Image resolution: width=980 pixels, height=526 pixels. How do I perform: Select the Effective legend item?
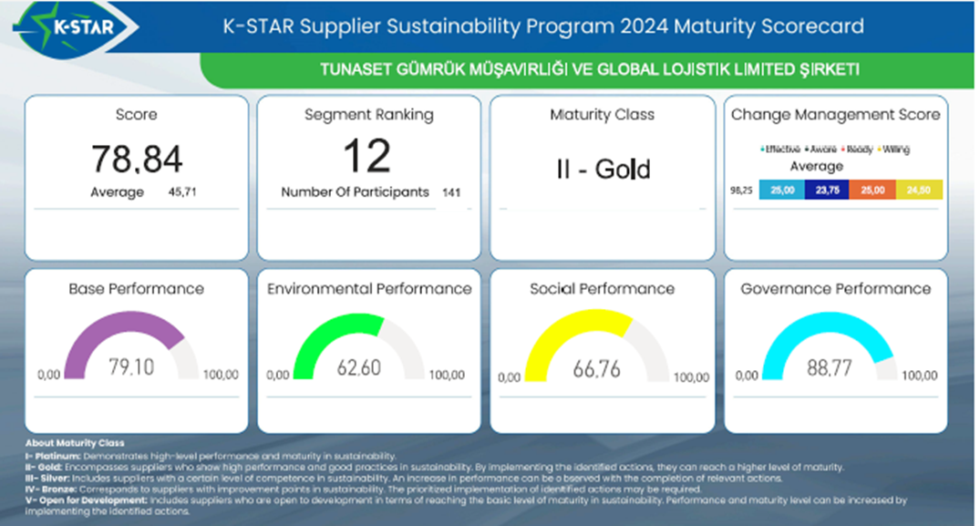pos(780,150)
